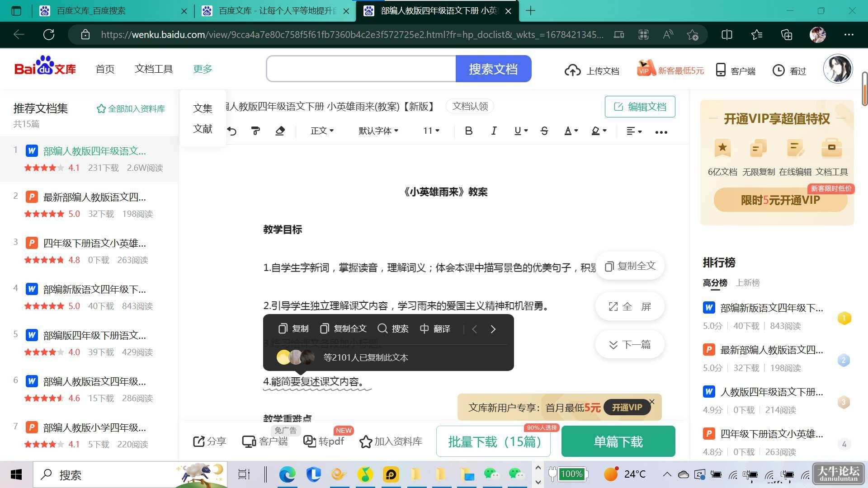Go to 下一篇 document
Screen dimensions: 868x488
click(x=630, y=345)
